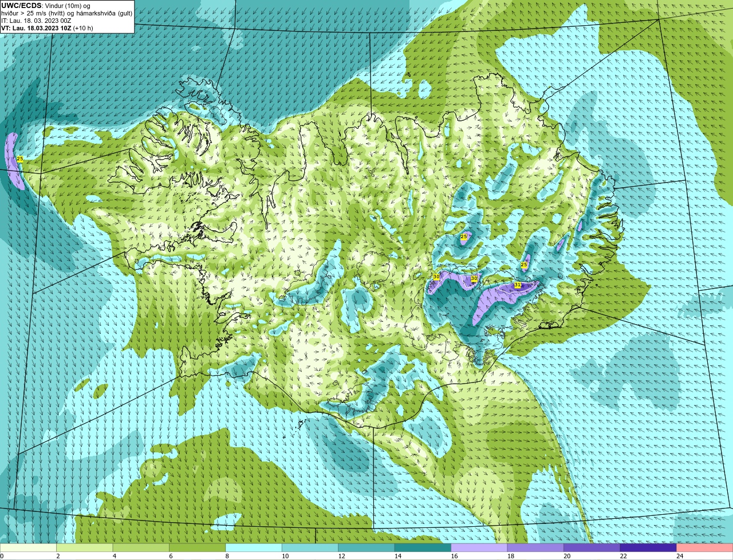This screenshot has width=733, height=560.
Task: Select the legend tick label '4'
Action: click(115, 556)
